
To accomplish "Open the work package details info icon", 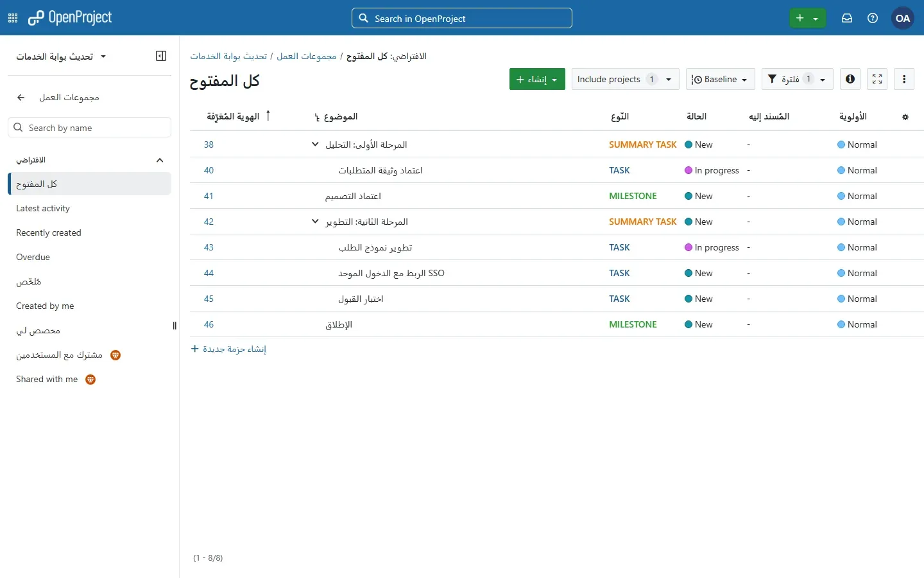I will 851,79.
